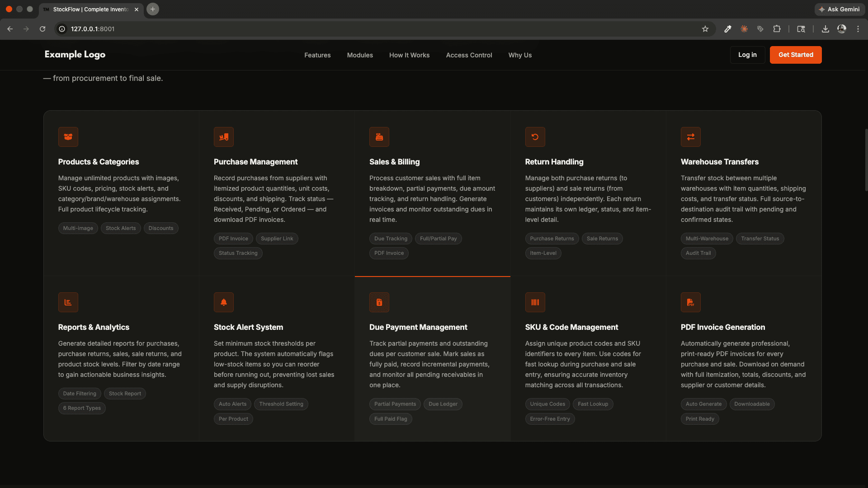Click the Sale Returns tag
This screenshot has height=488, width=868.
(x=602, y=239)
